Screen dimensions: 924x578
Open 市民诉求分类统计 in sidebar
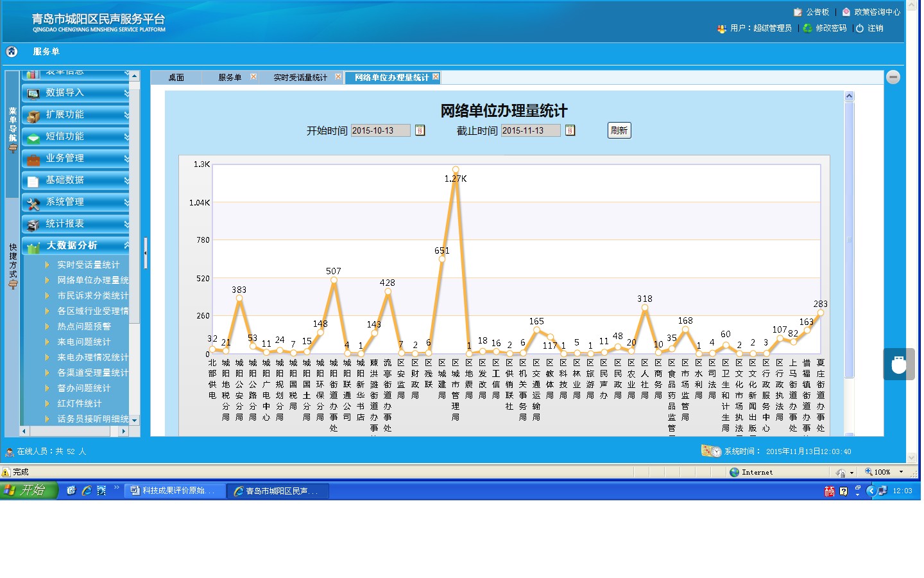92,295
